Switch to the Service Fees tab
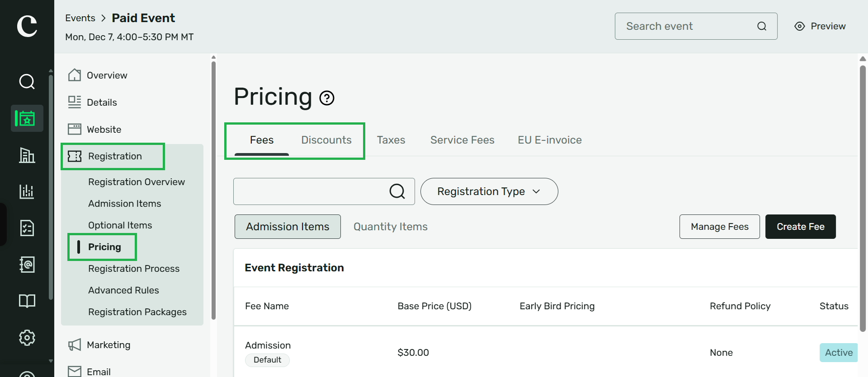 click(462, 140)
